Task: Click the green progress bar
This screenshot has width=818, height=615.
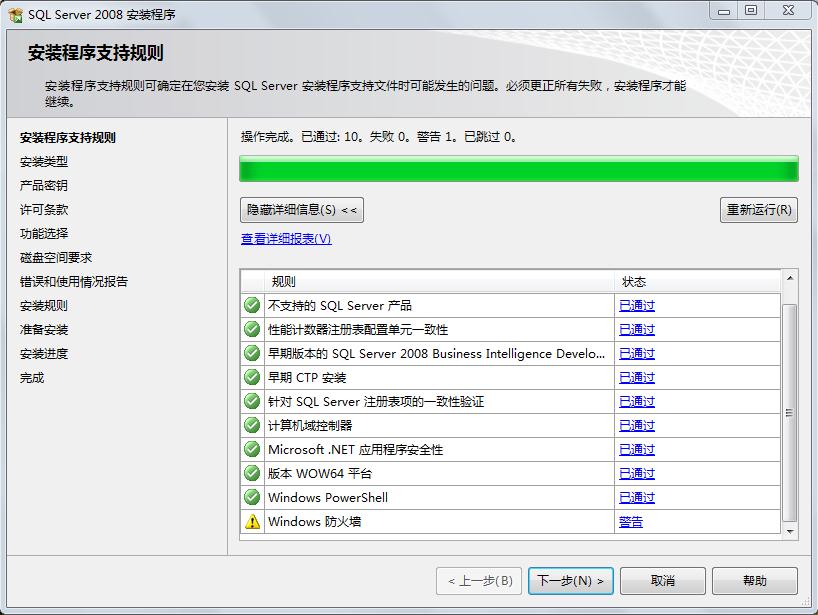Action: tap(518, 169)
